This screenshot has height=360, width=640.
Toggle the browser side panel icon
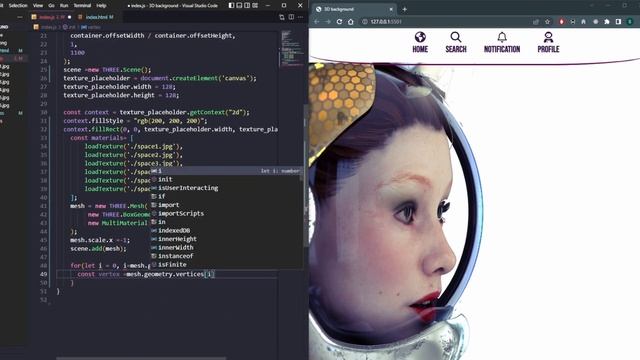click(x=618, y=22)
